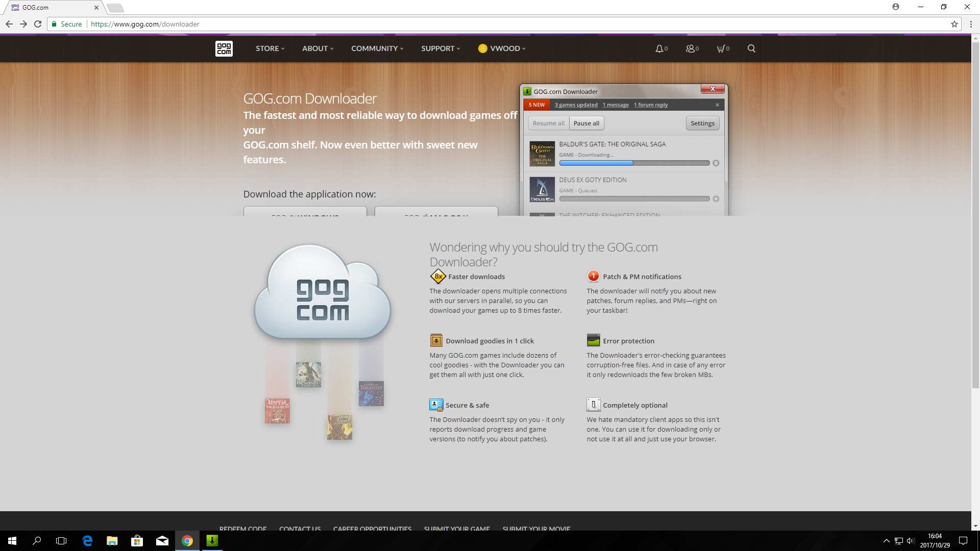This screenshot has height=551, width=980.
Task: Close the GOG.com browser tab
Action: [x=96, y=8]
